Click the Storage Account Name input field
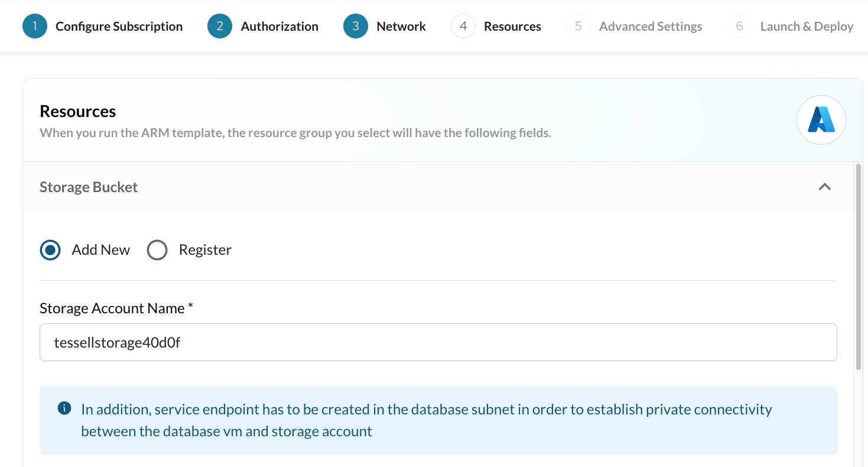Screen dimensions: 868x467 pyautogui.click(x=438, y=342)
